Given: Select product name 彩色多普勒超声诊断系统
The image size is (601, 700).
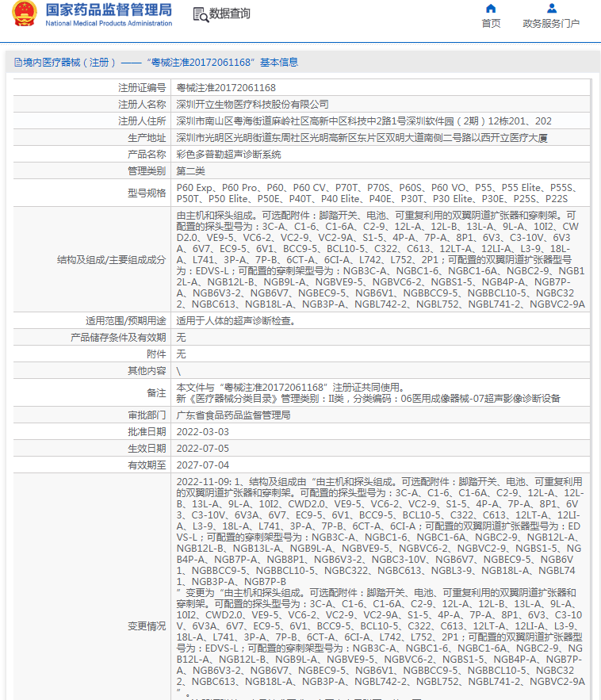Looking at the screenshot, I should click(x=228, y=155).
